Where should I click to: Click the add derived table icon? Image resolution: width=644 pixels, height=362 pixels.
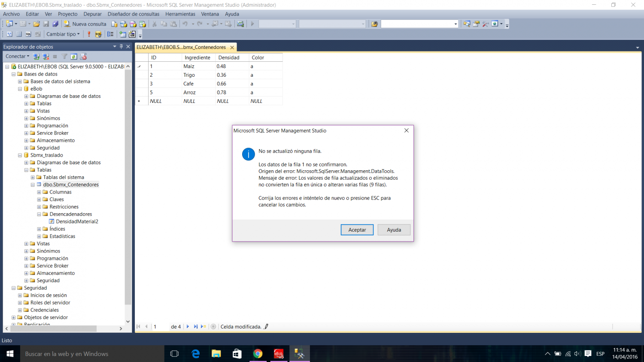(132, 34)
